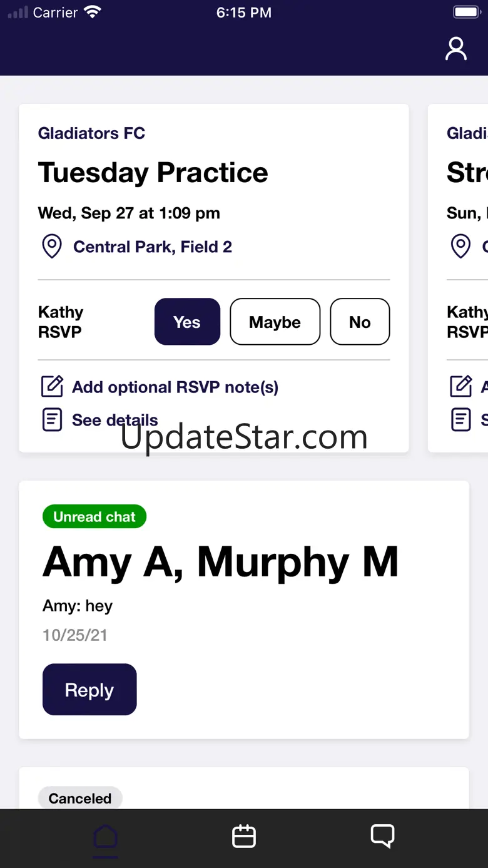Open the Calendar tab in bottom bar

click(x=244, y=837)
